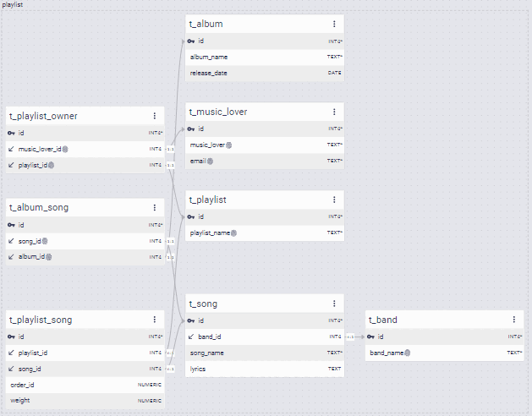
Task: Open the t_band three-dot menu
Action: coord(514,320)
